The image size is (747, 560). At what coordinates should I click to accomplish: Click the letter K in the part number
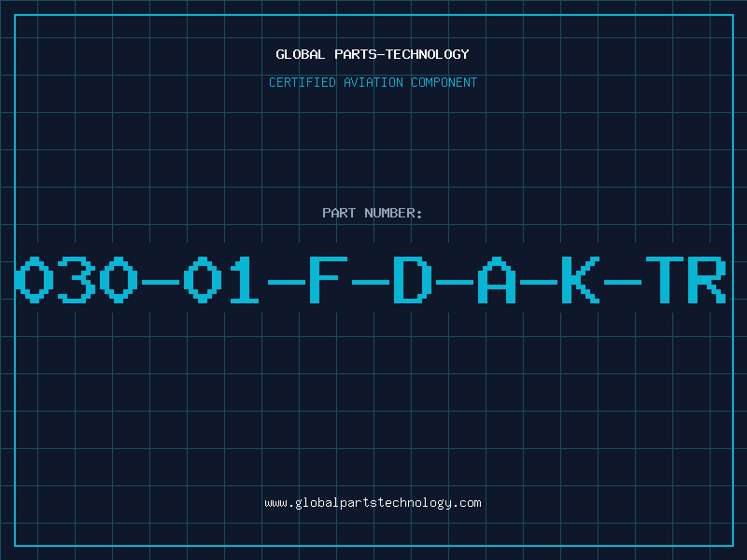(580, 279)
